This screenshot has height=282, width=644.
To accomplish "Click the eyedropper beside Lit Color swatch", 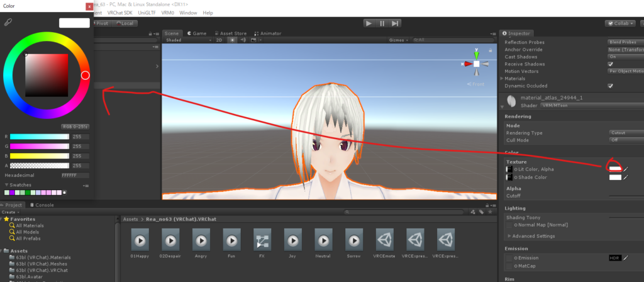I will point(626,169).
